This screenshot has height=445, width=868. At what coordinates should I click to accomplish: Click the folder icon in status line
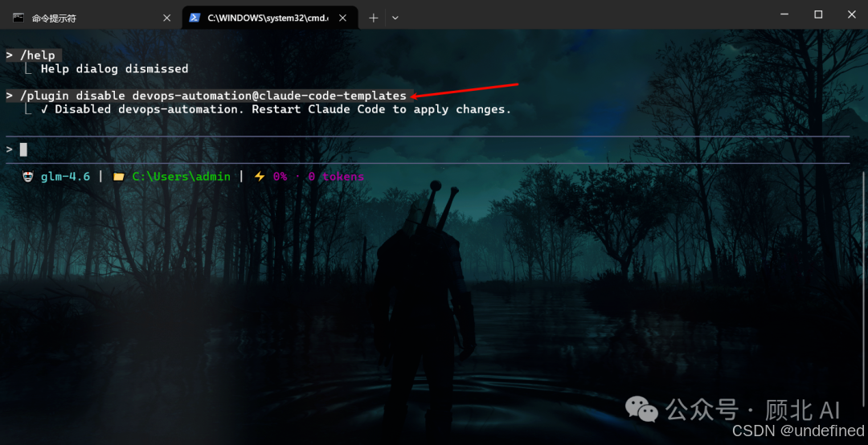118,177
